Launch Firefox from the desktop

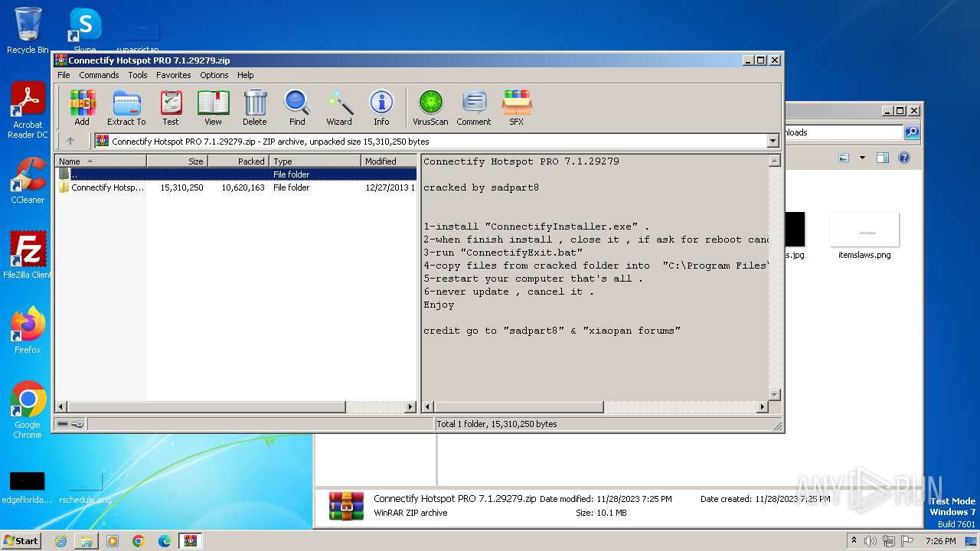pyautogui.click(x=28, y=331)
